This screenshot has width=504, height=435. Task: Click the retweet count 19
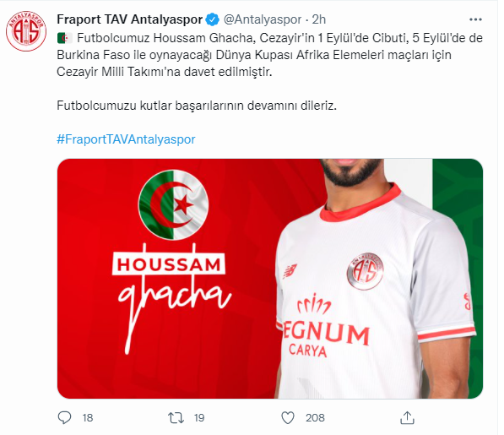pos(199,417)
